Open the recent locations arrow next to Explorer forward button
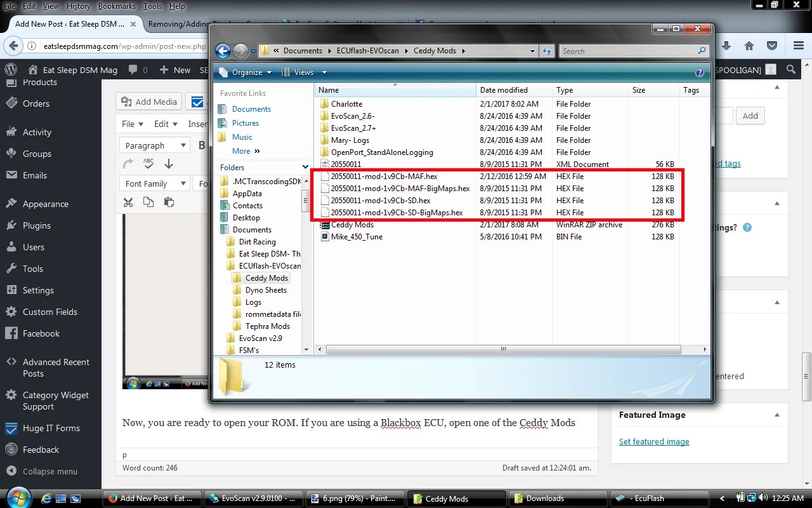The image size is (812, 508). tap(253, 51)
